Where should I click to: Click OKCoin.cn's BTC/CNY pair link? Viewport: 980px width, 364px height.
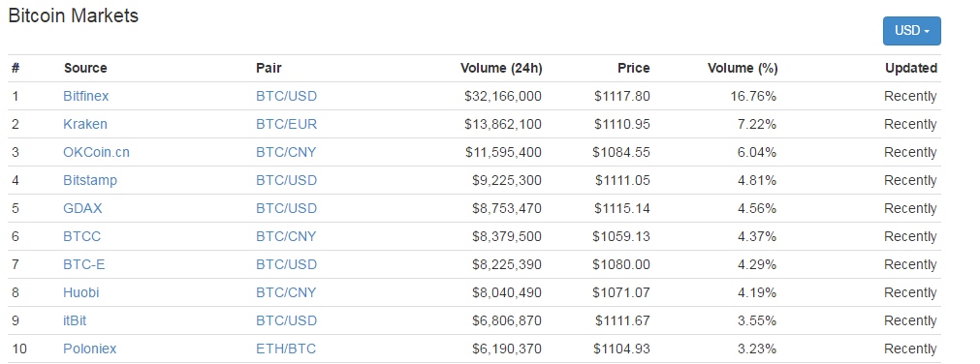(286, 152)
